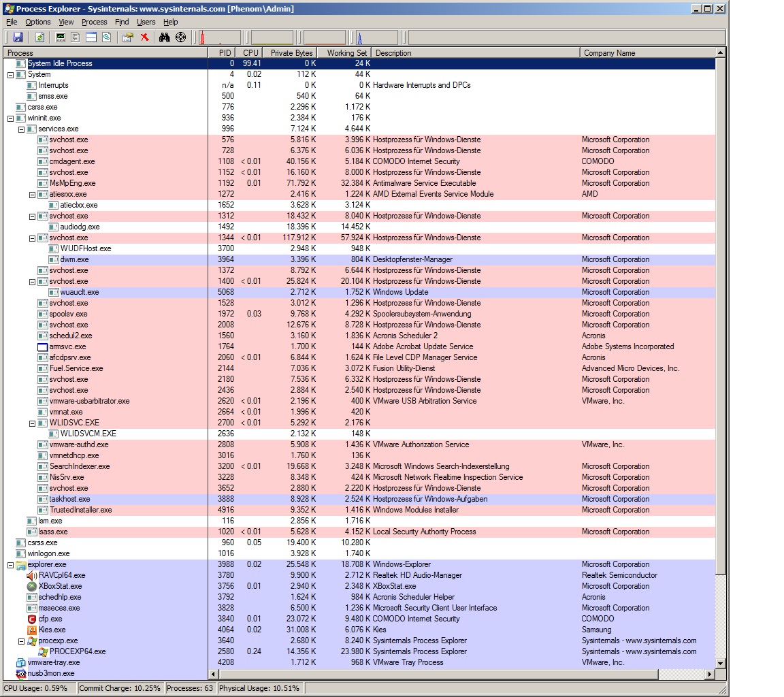
Task: Sort by Private Bytes column header
Action: click(x=291, y=53)
